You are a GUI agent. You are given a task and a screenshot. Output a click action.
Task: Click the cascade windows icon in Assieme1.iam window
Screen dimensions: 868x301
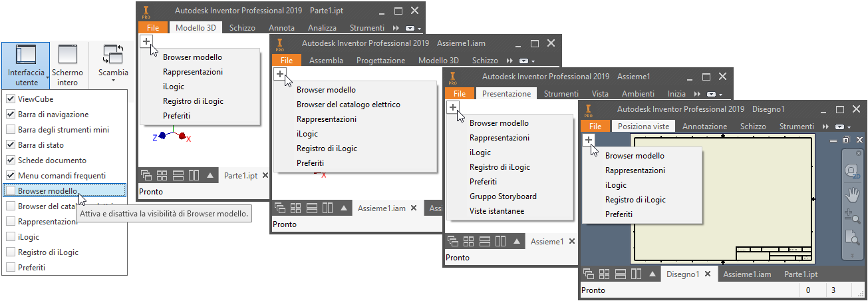point(281,208)
